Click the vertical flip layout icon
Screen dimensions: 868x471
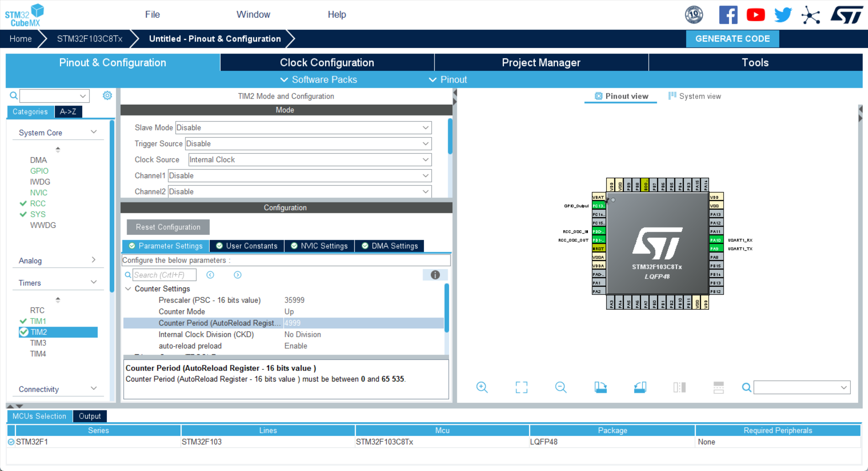point(679,387)
